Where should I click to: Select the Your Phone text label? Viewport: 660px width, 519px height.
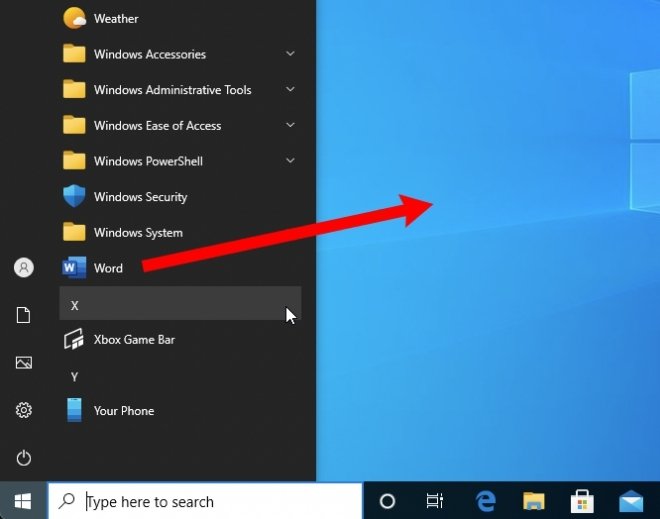click(x=124, y=411)
